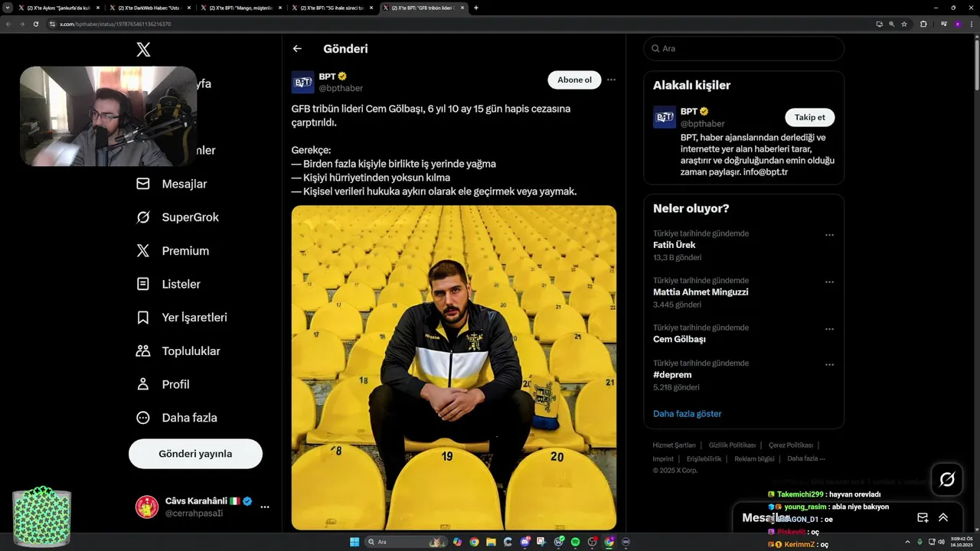980x551 pixels.
Task: Switch to X'te BPT Mango tab
Action: coord(243,8)
